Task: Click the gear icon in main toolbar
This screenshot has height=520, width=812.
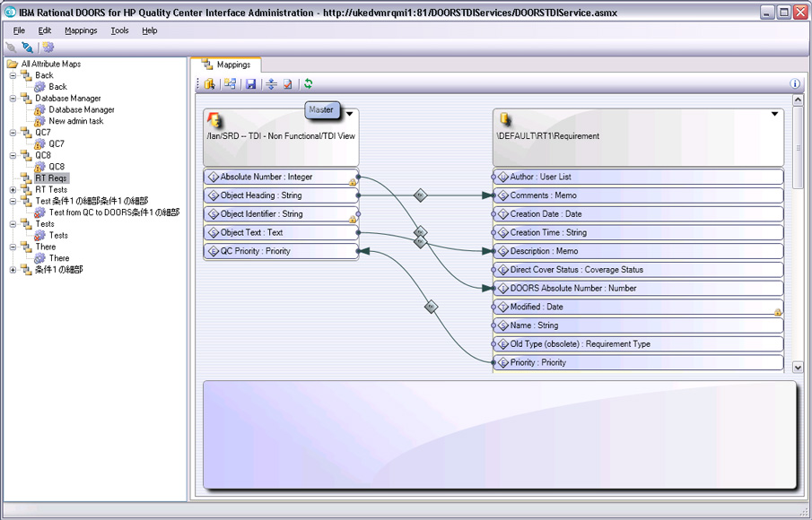Action: point(48,48)
